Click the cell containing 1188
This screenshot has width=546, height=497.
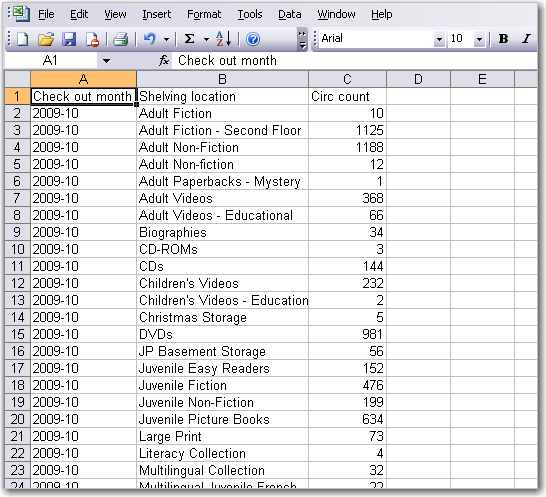tap(347, 147)
